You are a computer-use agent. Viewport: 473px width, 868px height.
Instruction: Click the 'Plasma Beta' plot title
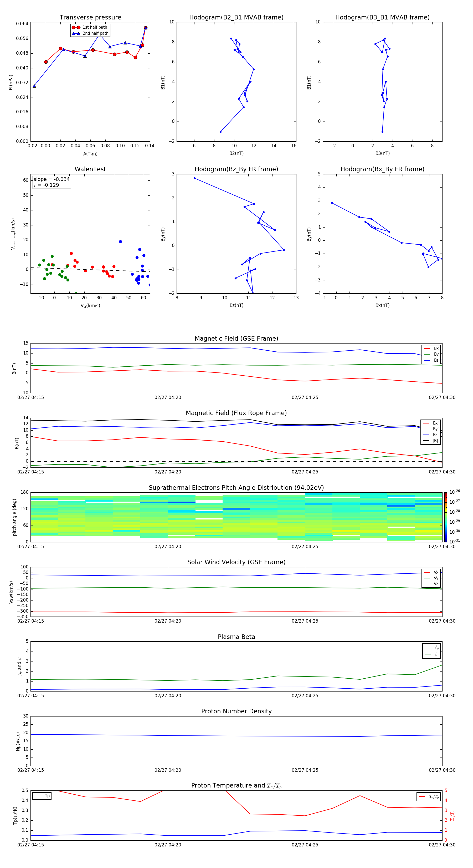tap(236, 637)
